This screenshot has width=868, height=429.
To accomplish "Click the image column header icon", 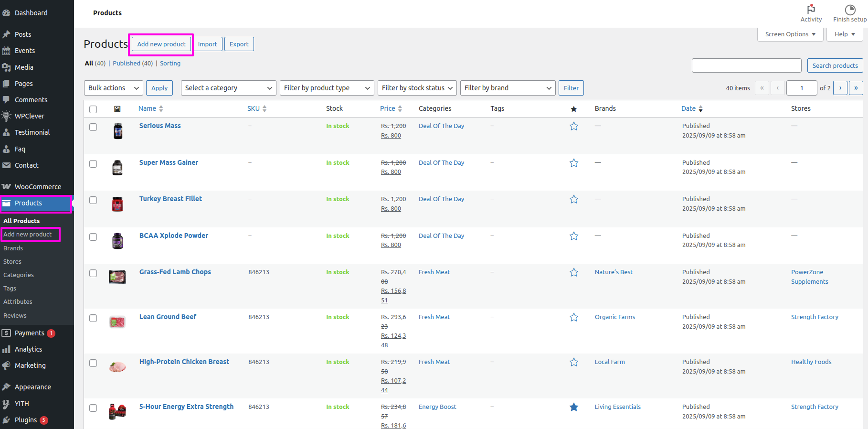I will (117, 109).
